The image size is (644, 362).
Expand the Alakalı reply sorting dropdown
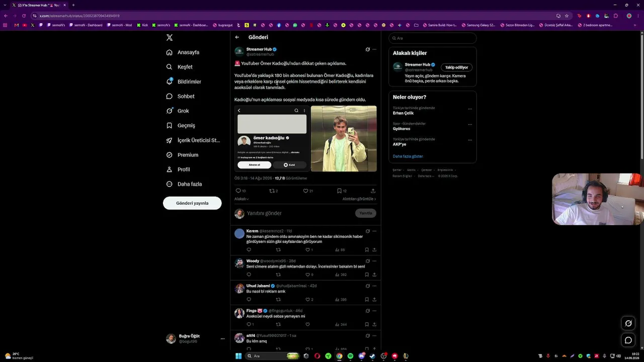[242, 199]
